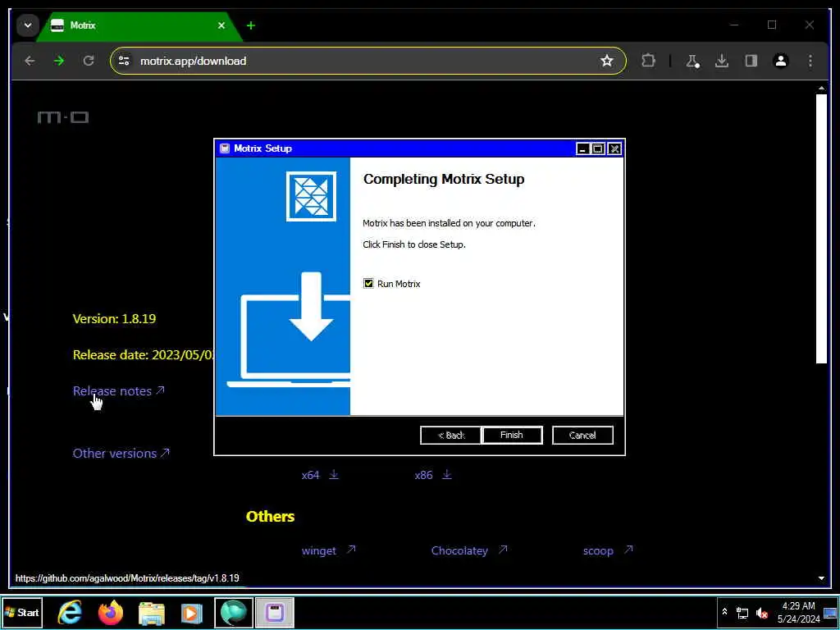Open the Chrome extensions puzzle icon

[648, 61]
